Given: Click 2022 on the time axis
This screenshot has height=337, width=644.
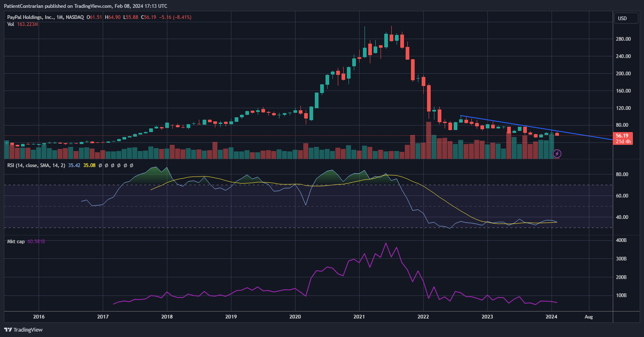Looking at the screenshot, I should click(423, 317).
